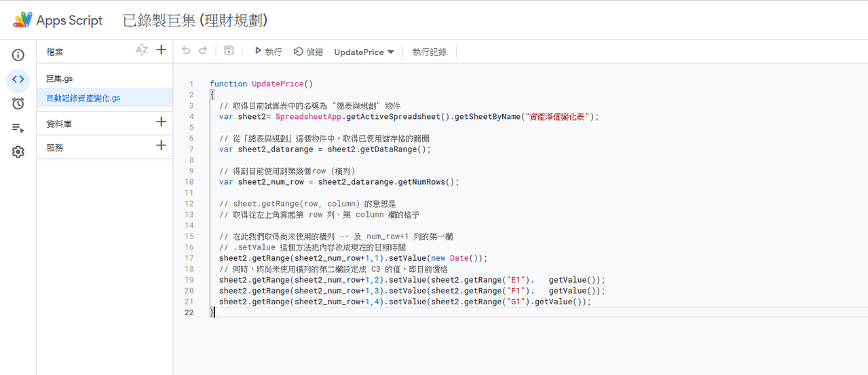The height and width of the screenshot is (375, 868).
Task: Click the string "資產淨值變化表" in code
Action: [x=558, y=116]
